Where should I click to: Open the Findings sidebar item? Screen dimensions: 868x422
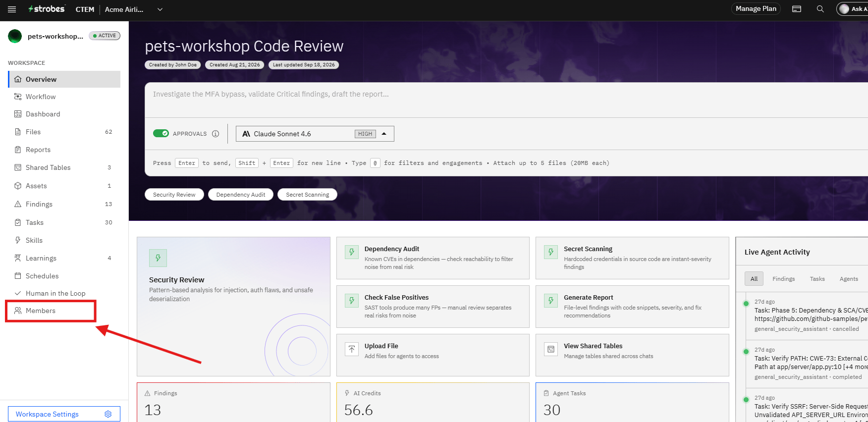tap(64, 204)
